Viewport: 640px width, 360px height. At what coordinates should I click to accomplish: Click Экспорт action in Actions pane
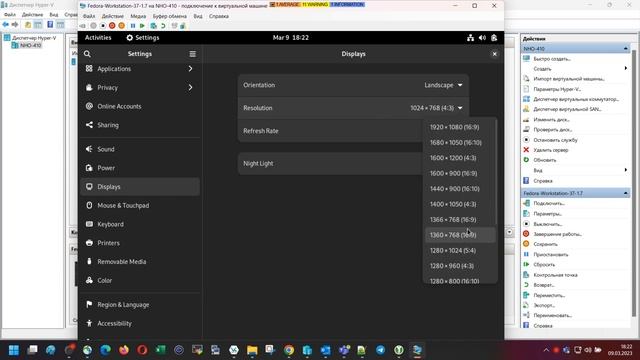tap(544, 305)
